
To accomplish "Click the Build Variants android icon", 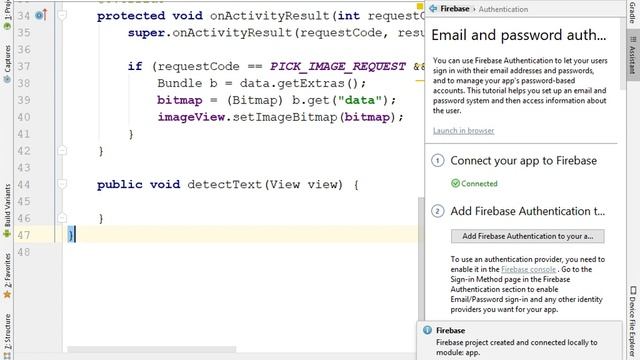I will pyautogui.click(x=7, y=233).
